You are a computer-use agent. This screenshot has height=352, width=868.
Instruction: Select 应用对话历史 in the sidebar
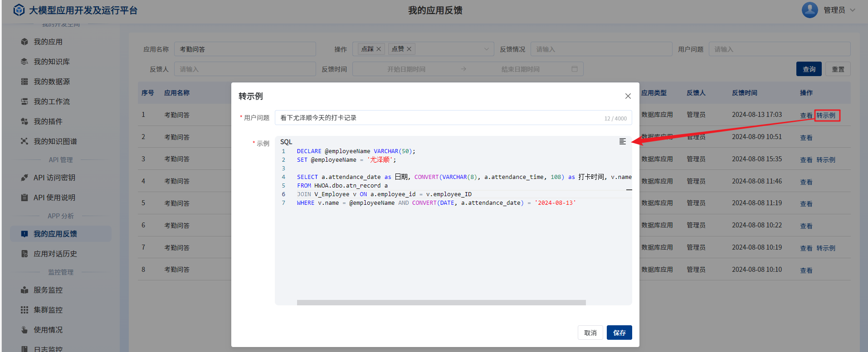pos(55,254)
